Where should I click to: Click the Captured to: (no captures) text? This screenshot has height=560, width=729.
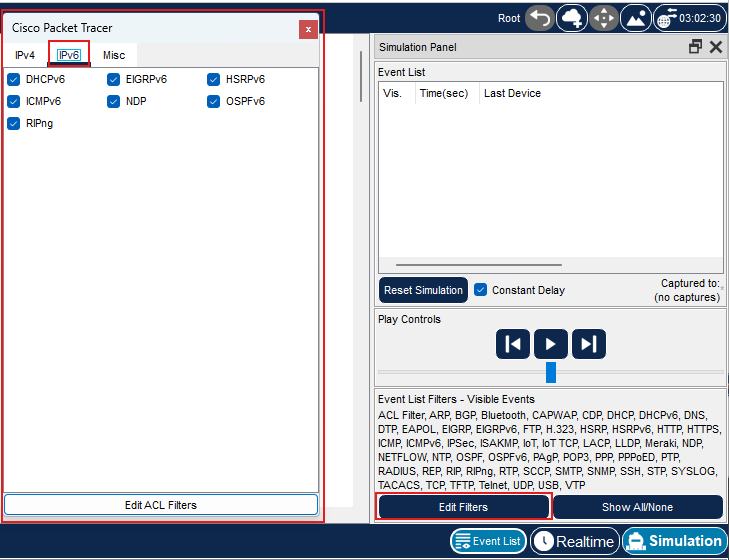[x=688, y=290]
